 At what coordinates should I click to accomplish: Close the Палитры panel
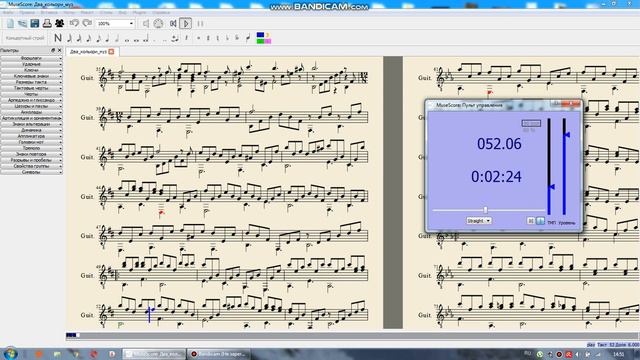pyautogui.click(x=60, y=50)
